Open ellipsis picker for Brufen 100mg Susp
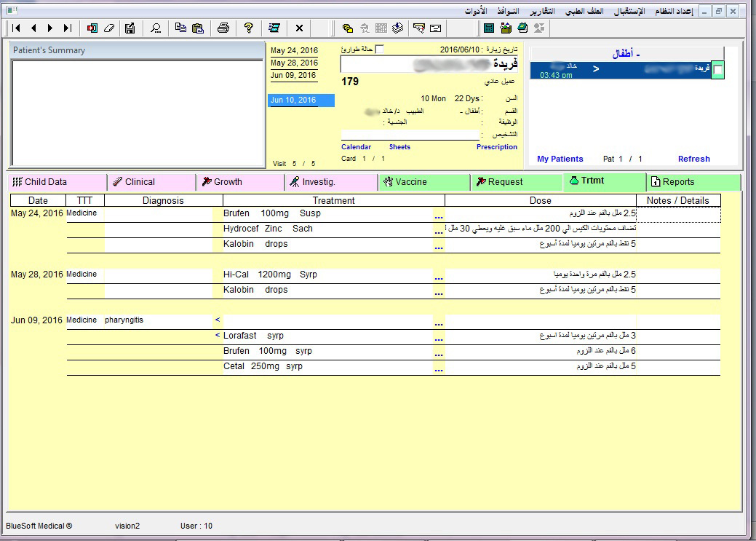Image resolution: width=756 pixels, height=541 pixels. coord(438,216)
